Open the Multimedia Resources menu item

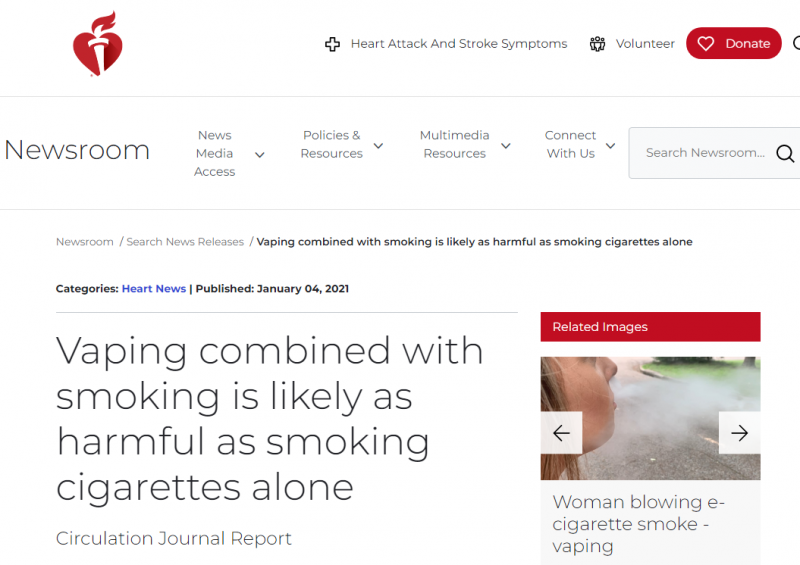coord(455,144)
